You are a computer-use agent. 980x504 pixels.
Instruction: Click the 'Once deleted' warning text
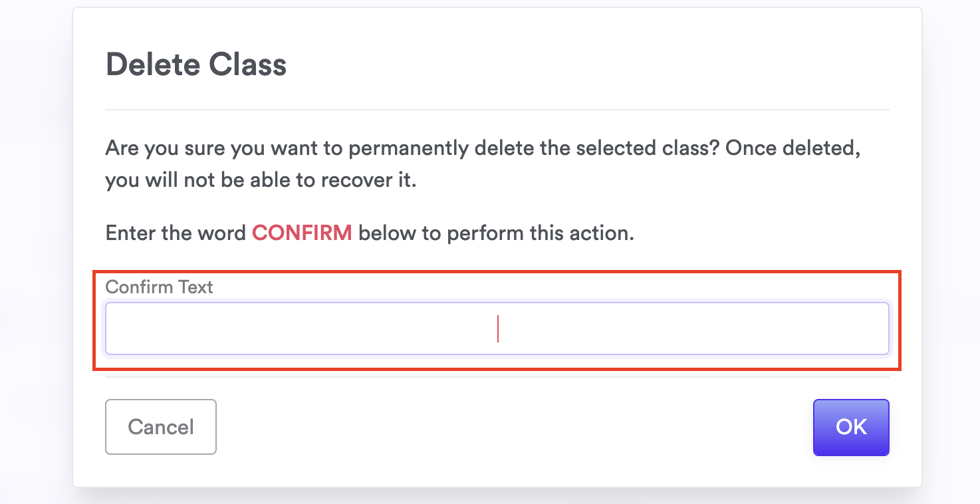pos(793,148)
